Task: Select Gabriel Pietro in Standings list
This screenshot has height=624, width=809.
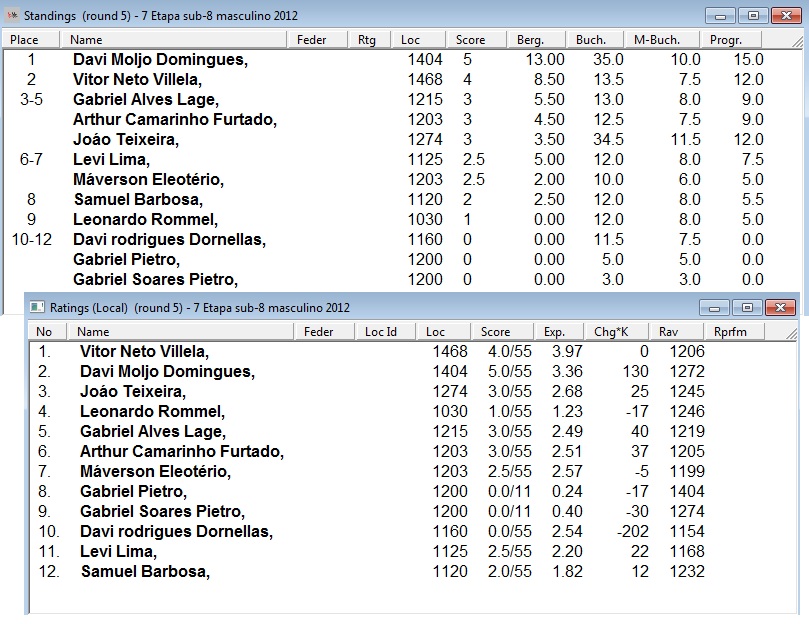Action: [126, 260]
